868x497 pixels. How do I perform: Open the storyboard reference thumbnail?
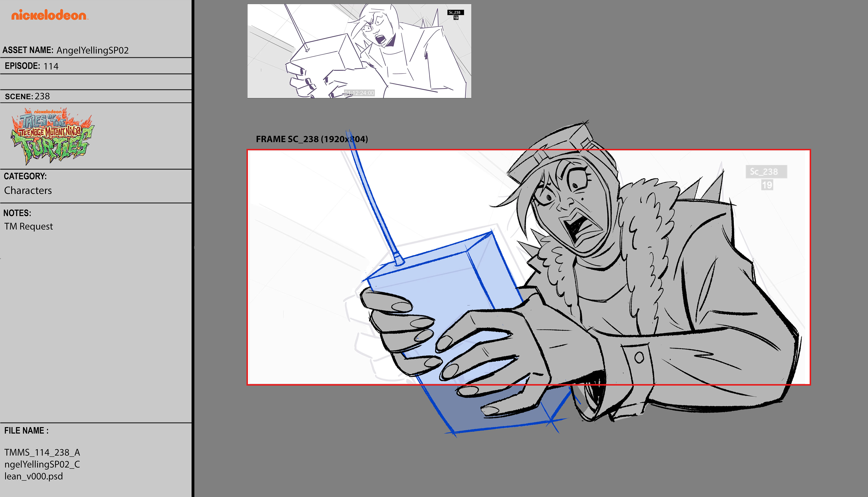point(359,51)
